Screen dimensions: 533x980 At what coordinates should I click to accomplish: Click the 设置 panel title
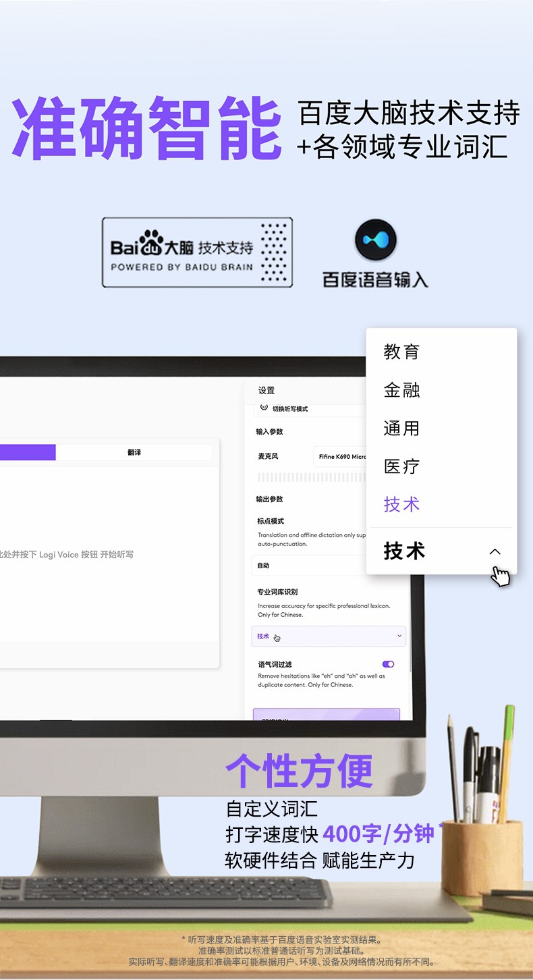[x=266, y=390]
